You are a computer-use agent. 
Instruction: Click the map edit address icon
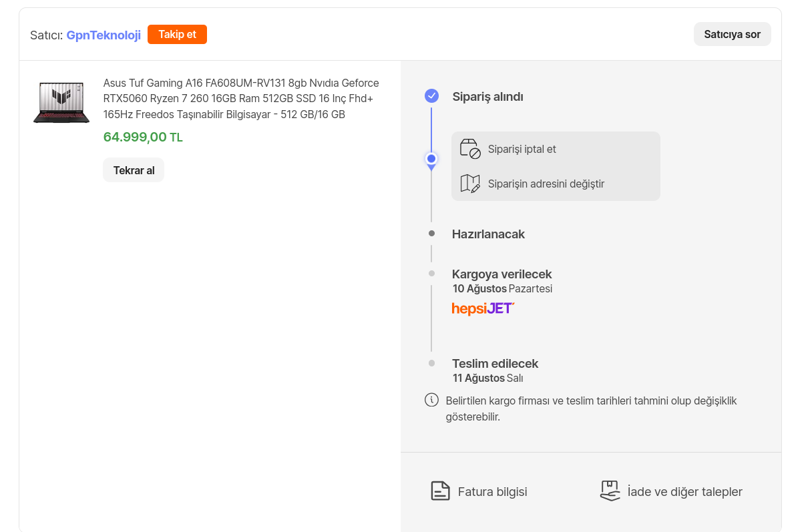pos(470,184)
